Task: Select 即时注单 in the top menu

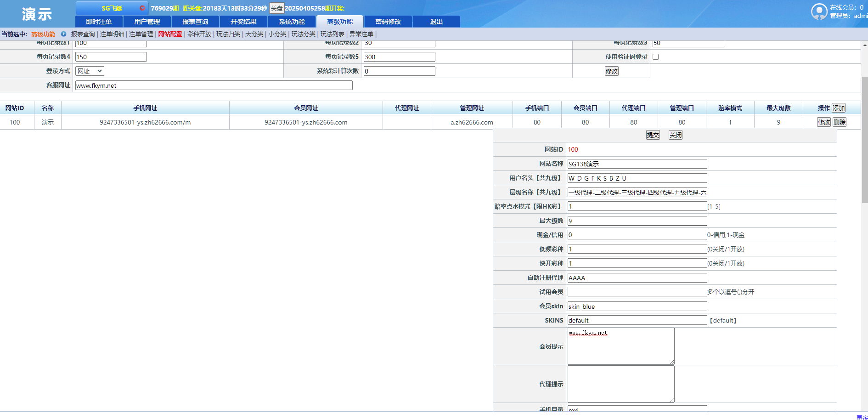Action: point(98,21)
